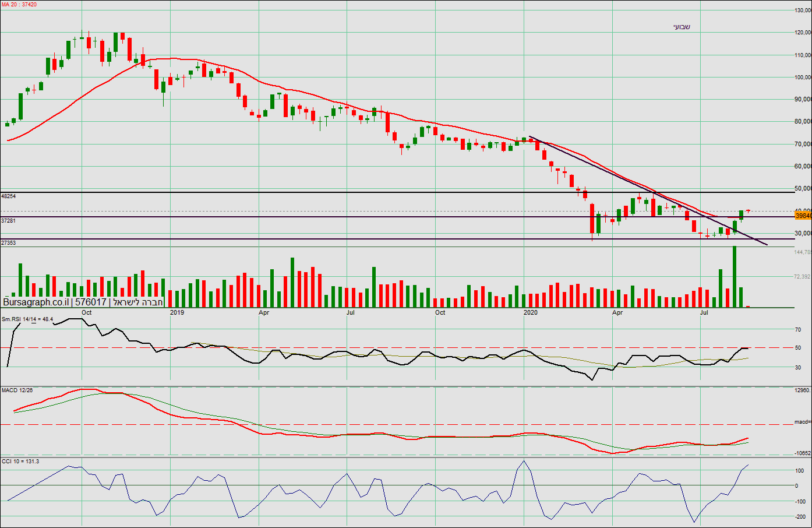This screenshot has height=528, width=812.
Task: Click the MA 20 : 37420 indicator label
Action: tap(19, 5)
